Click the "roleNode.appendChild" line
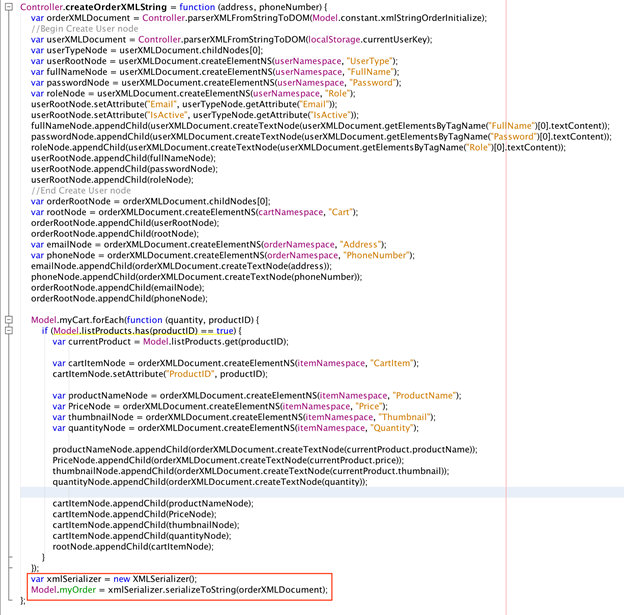The height and width of the screenshot is (615, 624). [x=298, y=147]
